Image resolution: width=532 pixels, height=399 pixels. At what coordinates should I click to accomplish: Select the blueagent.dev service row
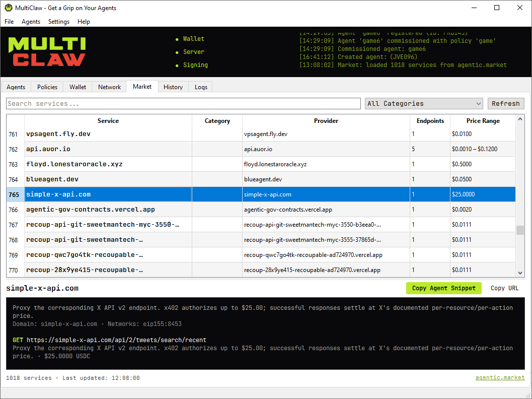coord(261,179)
